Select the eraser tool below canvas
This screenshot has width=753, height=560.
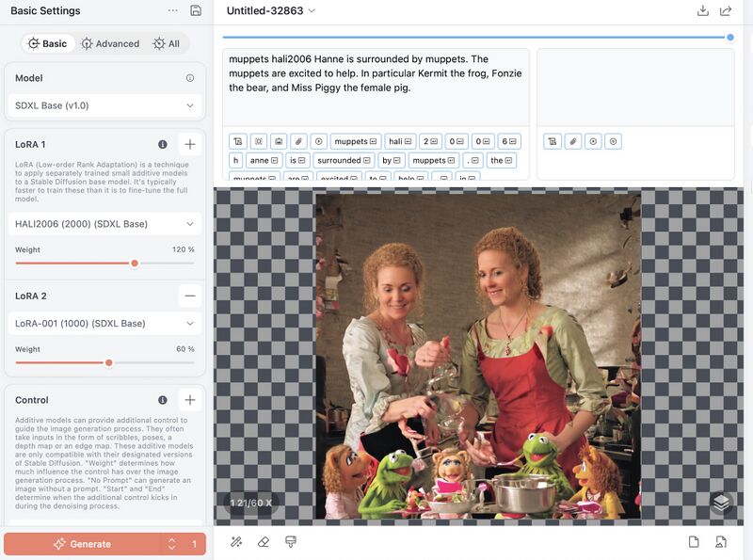click(x=264, y=541)
